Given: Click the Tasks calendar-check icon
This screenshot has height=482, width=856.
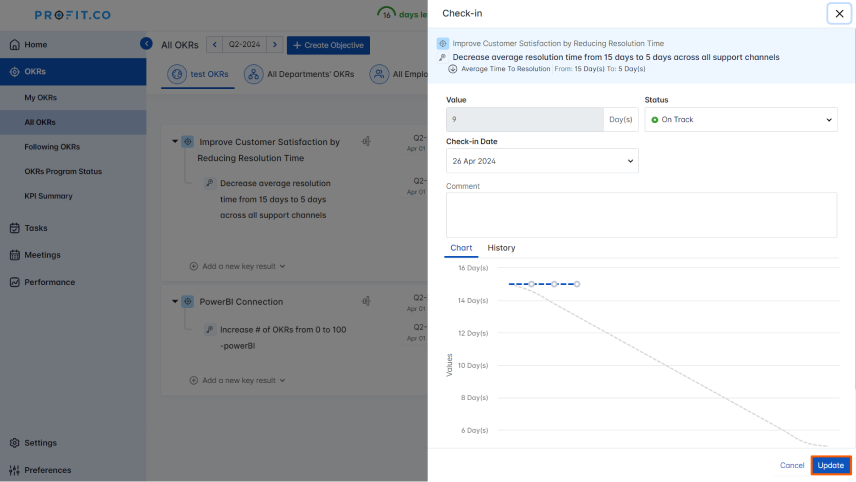Looking at the screenshot, I should click(x=15, y=228).
